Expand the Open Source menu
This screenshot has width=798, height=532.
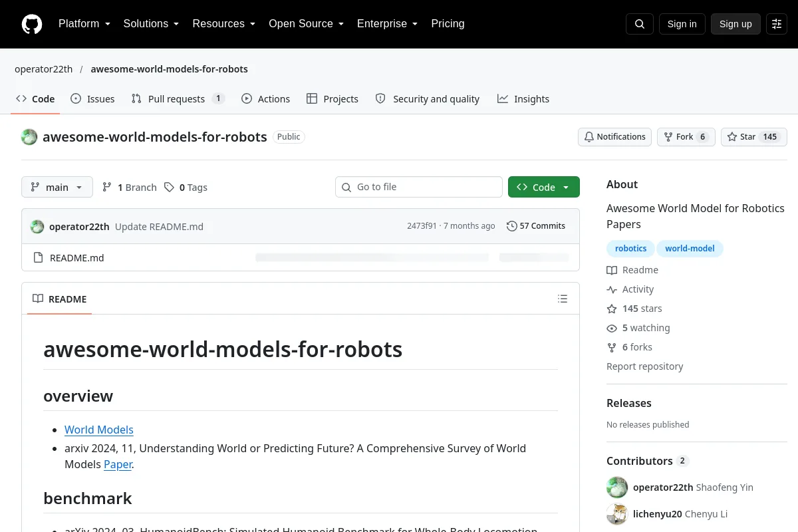pos(306,24)
